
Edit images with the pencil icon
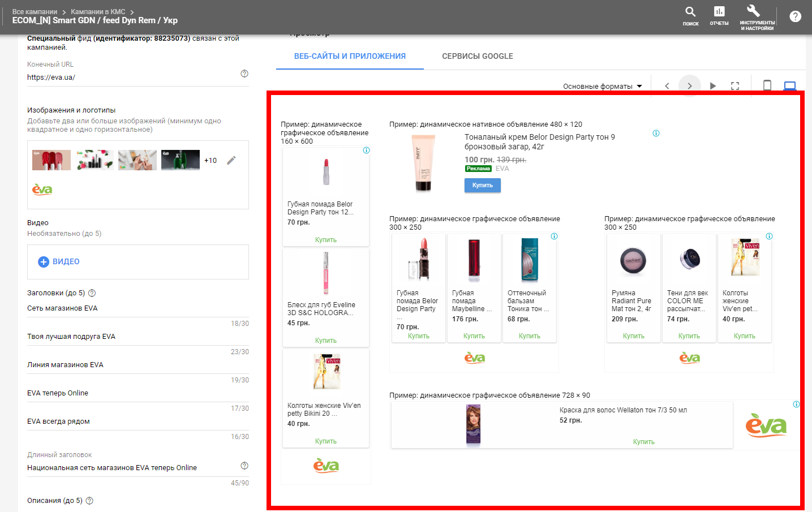(x=231, y=161)
